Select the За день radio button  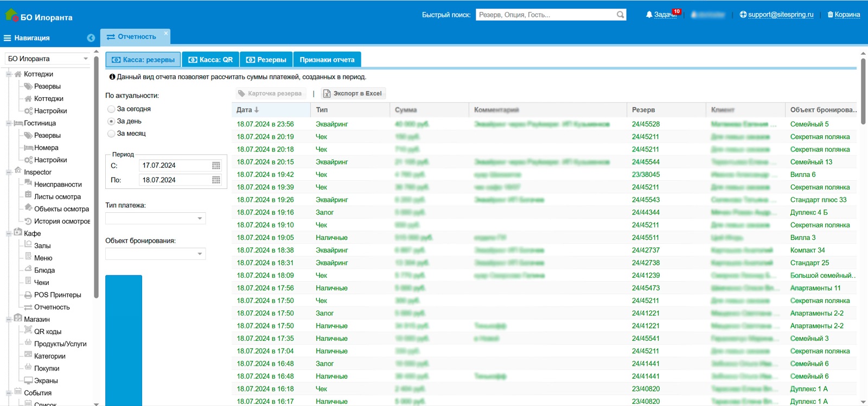coord(111,122)
